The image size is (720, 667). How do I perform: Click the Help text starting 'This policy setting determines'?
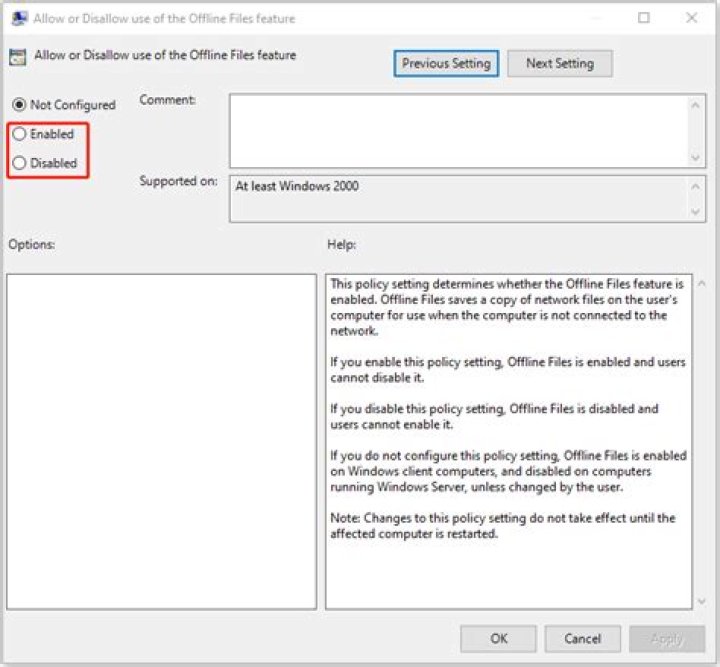[507, 307]
